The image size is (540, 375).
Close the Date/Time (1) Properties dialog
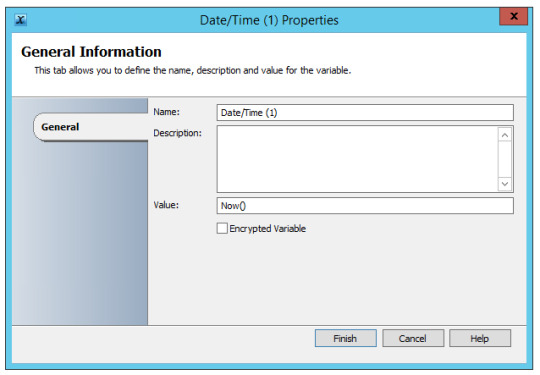pos(513,16)
